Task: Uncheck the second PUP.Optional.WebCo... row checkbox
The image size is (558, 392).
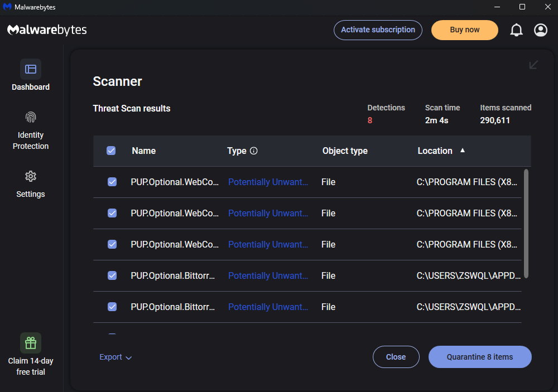Action: [x=112, y=213]
